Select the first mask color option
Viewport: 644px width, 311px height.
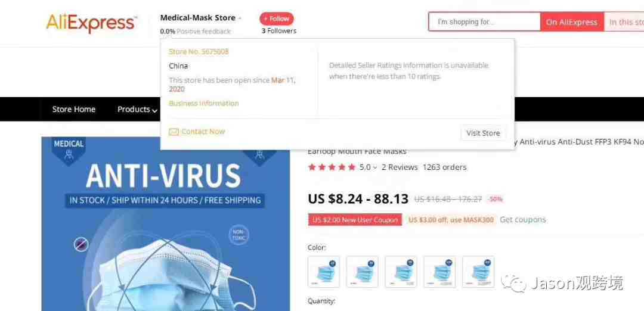point(324,272)
